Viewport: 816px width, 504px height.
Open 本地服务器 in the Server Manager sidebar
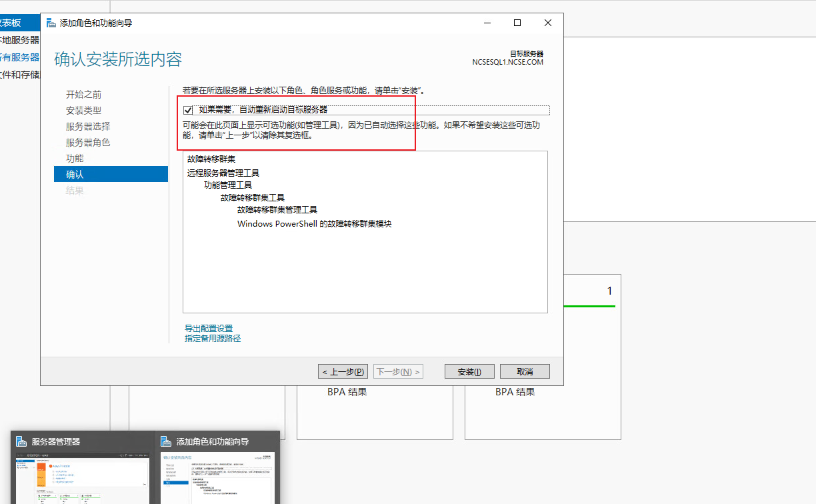(x=20, y=40)
